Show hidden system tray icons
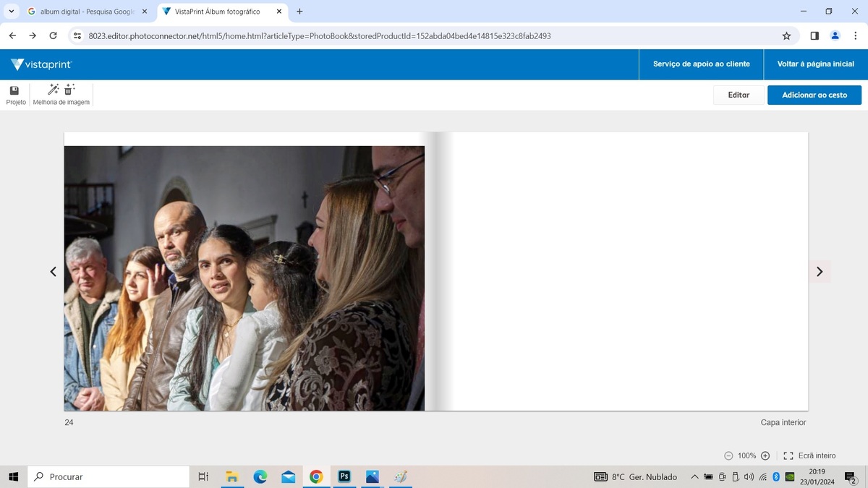 (x=694, y=476)
